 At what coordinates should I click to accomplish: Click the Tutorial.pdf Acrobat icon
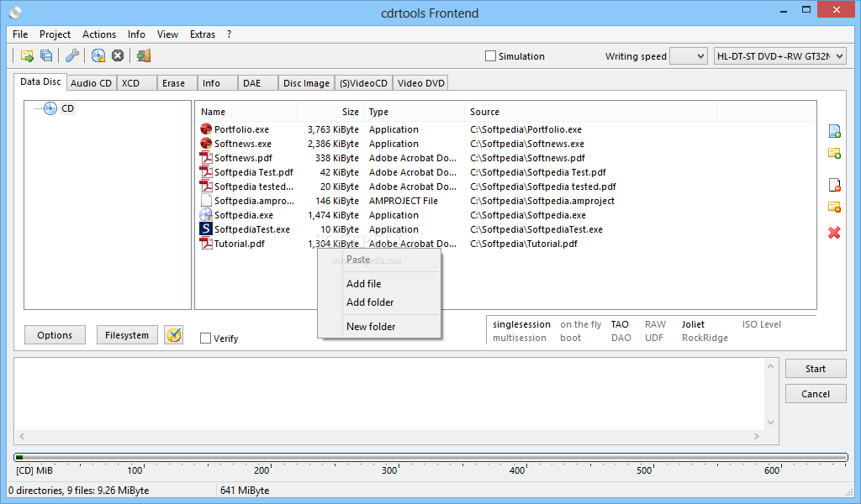[x=206, y=243]
